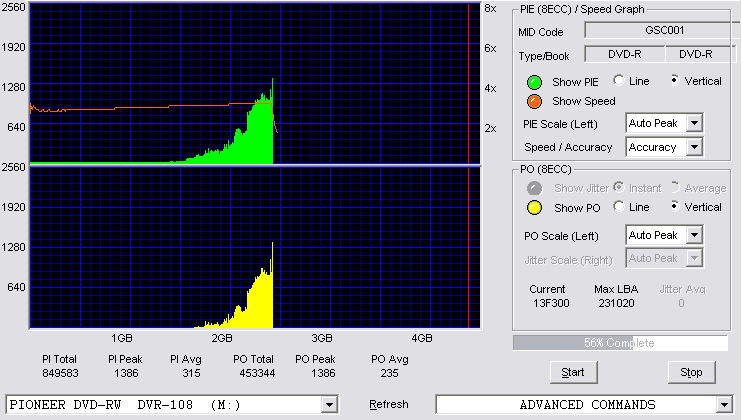Click the Jitter Avg label
The width and height of the screenshot is (742, 420).
tap(682, 289)
